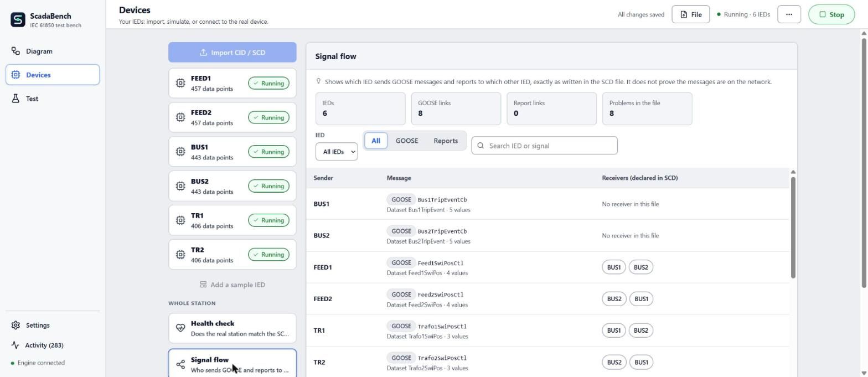Screen dimensions: 868x377
Task: Click the Running badge on FEED2
Action: point(268,117)
